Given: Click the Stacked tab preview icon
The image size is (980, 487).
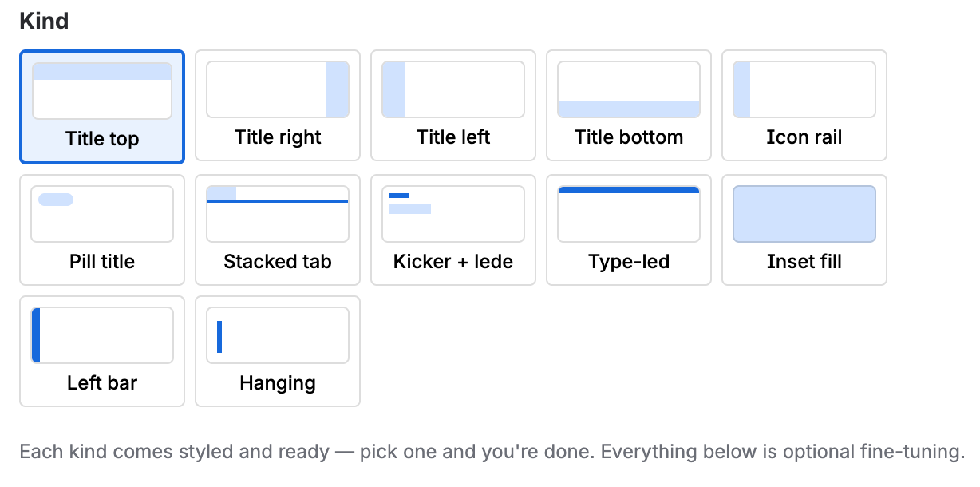Looking at the screenshot, I should pos(278,214).
